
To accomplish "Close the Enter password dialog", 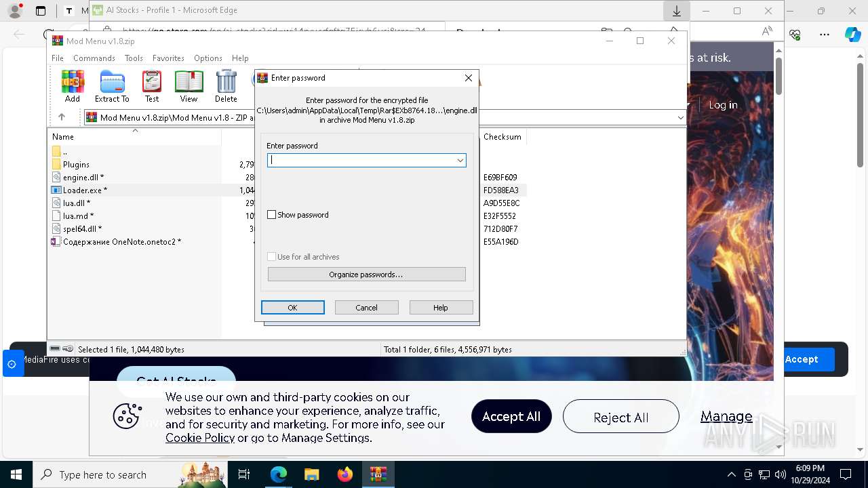I will [x=468, y=78].
